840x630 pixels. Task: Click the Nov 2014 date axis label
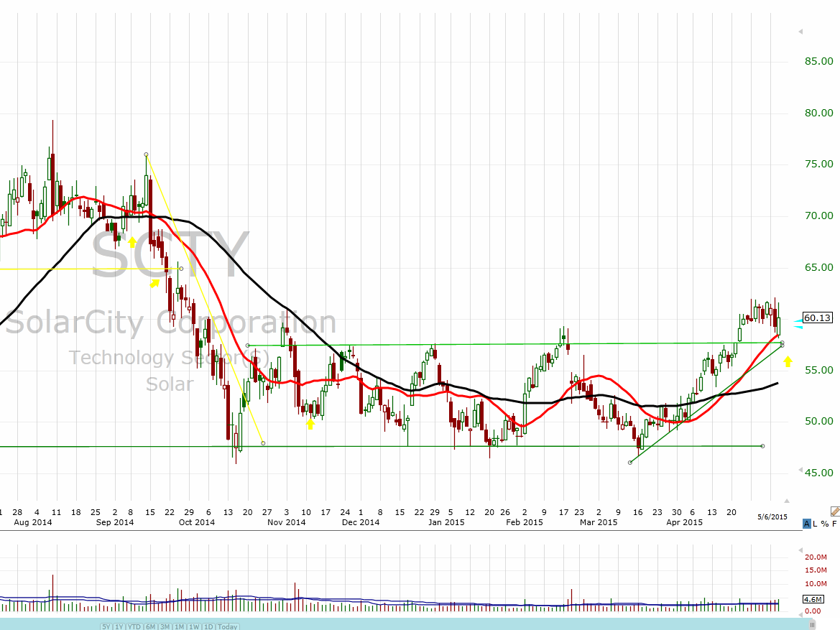point(286,522)
